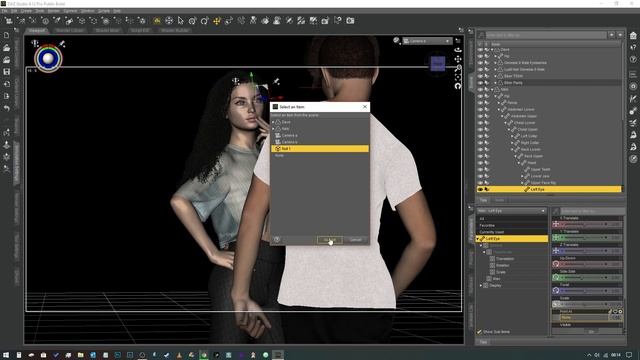This screenshot has height=360, width=640.
Task: Select the arrow-cursor Node Selection tool
Action: (x=180, y=20)
